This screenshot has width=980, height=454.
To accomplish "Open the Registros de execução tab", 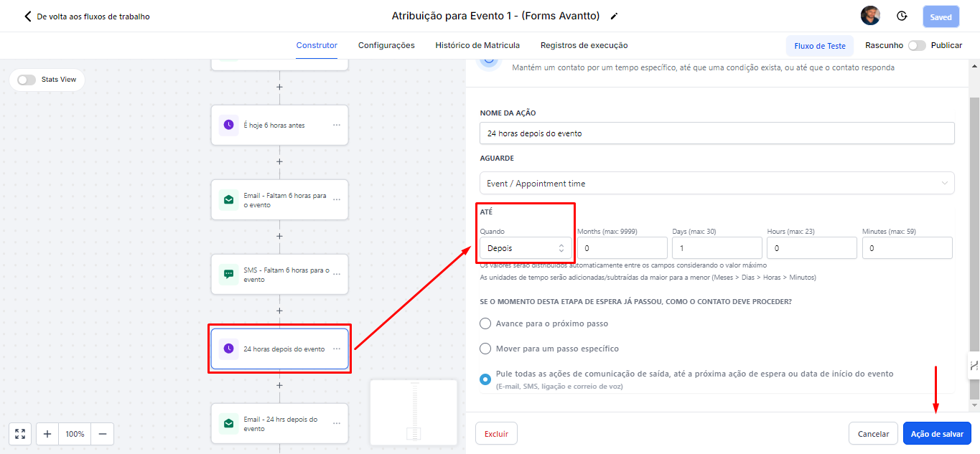I will 584,45.
